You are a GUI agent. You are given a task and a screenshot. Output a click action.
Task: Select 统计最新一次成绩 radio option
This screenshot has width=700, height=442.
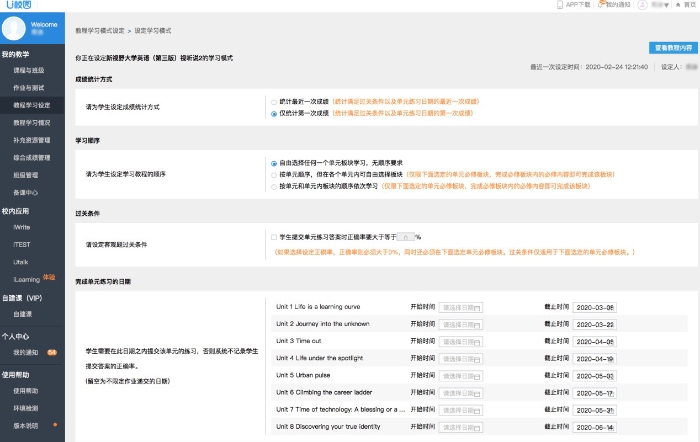coord(275,102)
